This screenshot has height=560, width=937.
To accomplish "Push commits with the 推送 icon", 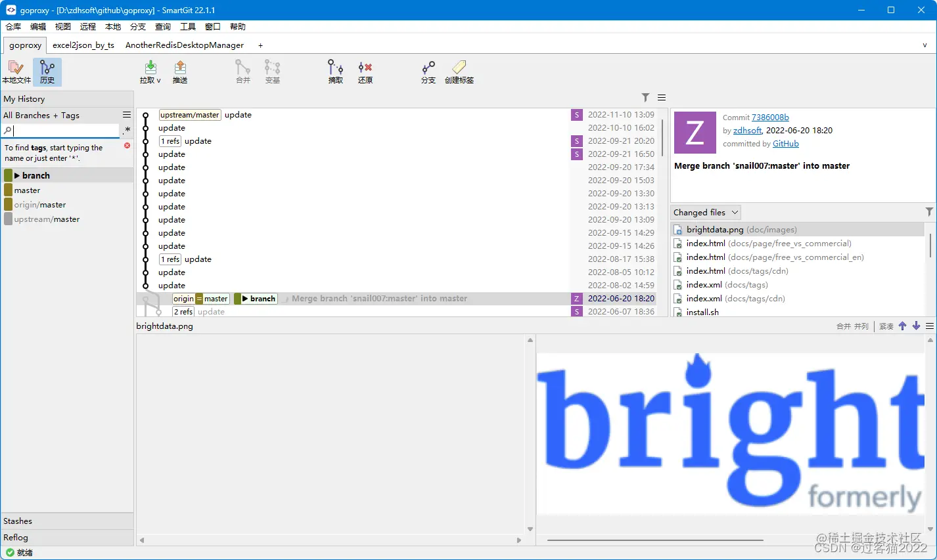I will tap(180, 68).
